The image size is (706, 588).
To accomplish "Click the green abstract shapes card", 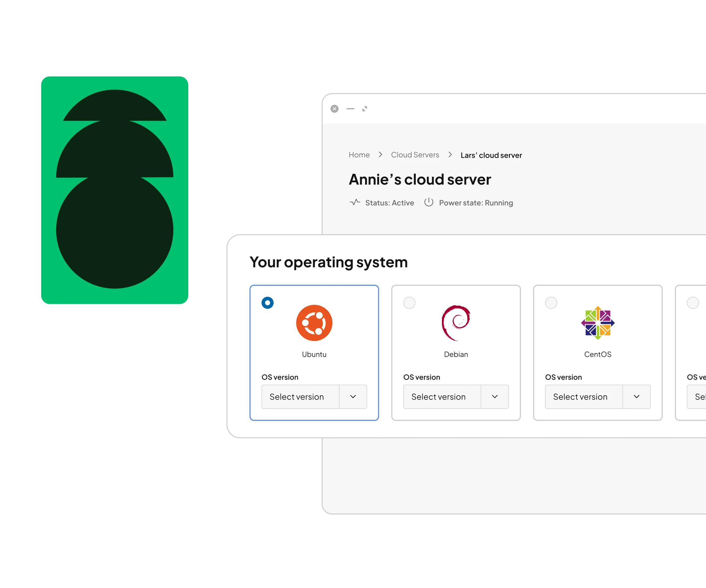I will (x=114, y=190).
